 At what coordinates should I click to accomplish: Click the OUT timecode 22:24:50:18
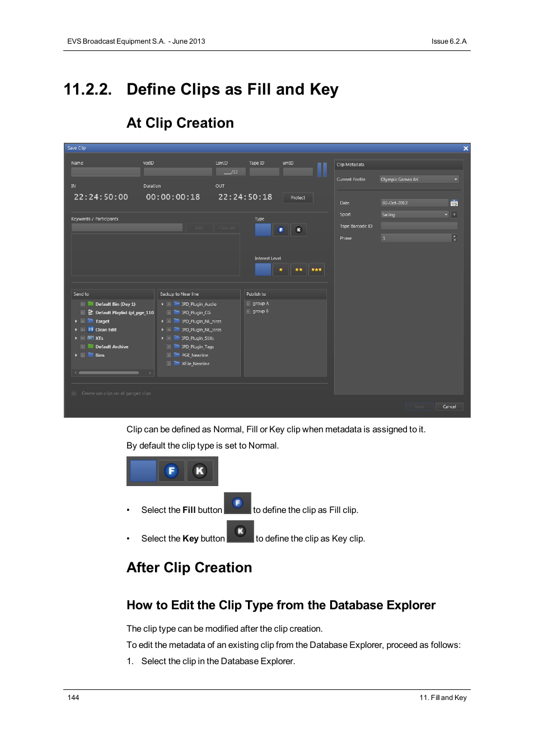[245, 197]
